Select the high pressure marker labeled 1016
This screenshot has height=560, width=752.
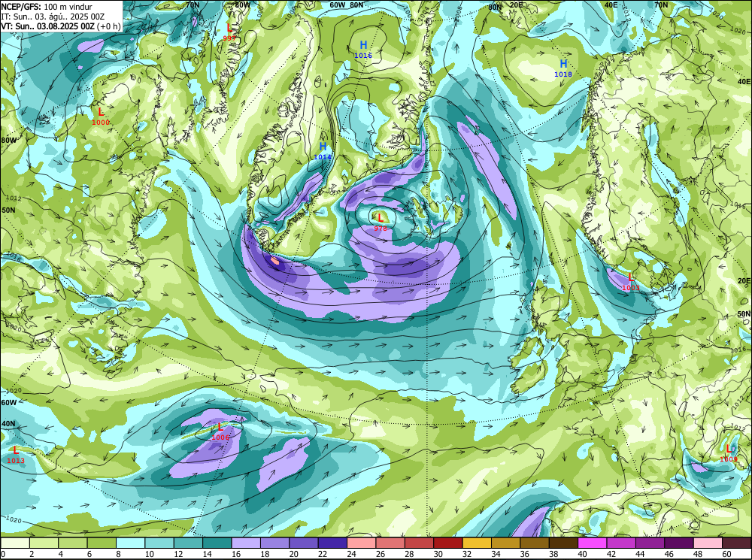[363, 49]
